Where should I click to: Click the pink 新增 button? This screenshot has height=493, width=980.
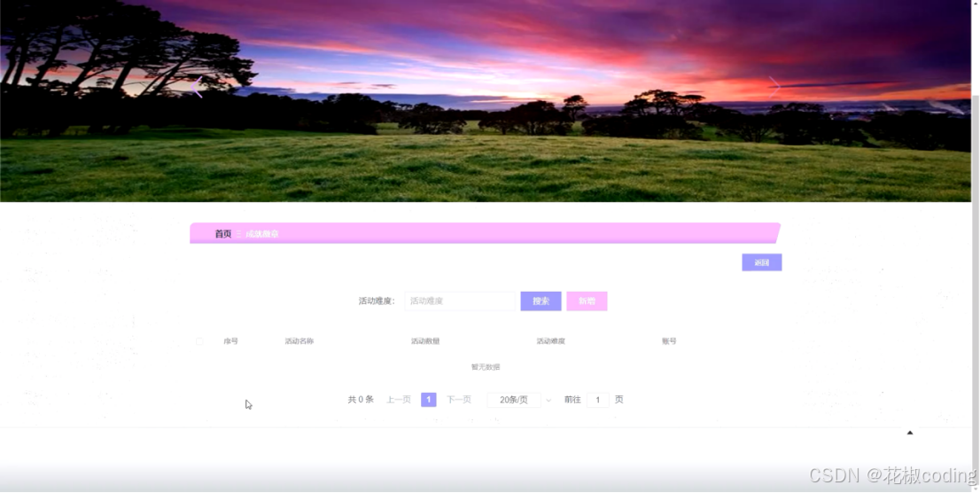pos(587,301)
